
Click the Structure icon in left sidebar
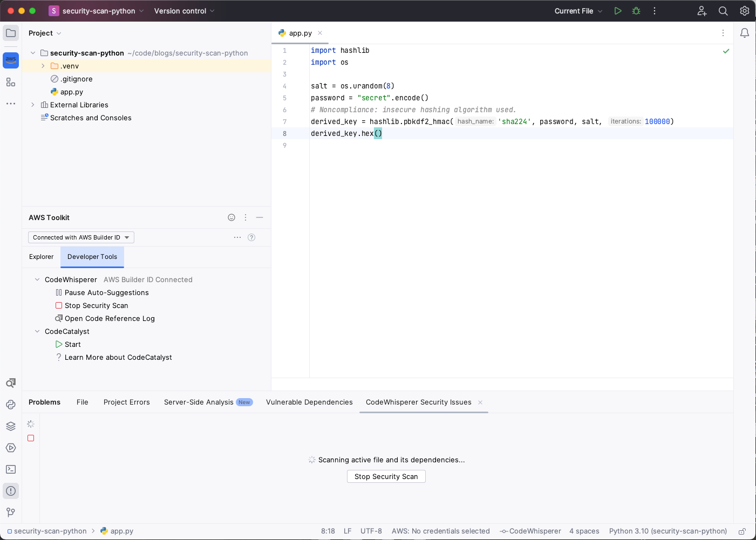(x=11, y=82)
